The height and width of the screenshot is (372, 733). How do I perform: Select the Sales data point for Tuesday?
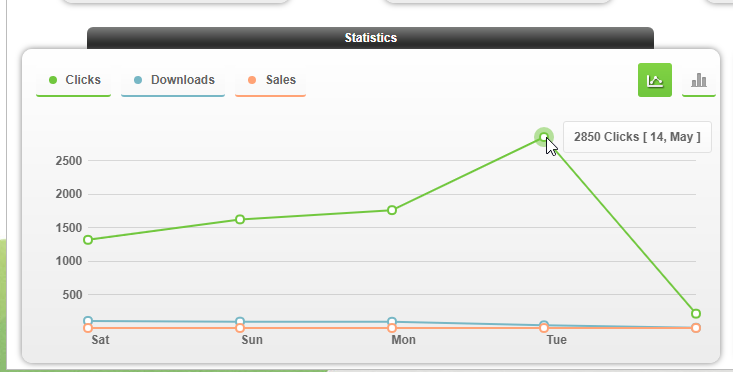(x=544, y=328)
